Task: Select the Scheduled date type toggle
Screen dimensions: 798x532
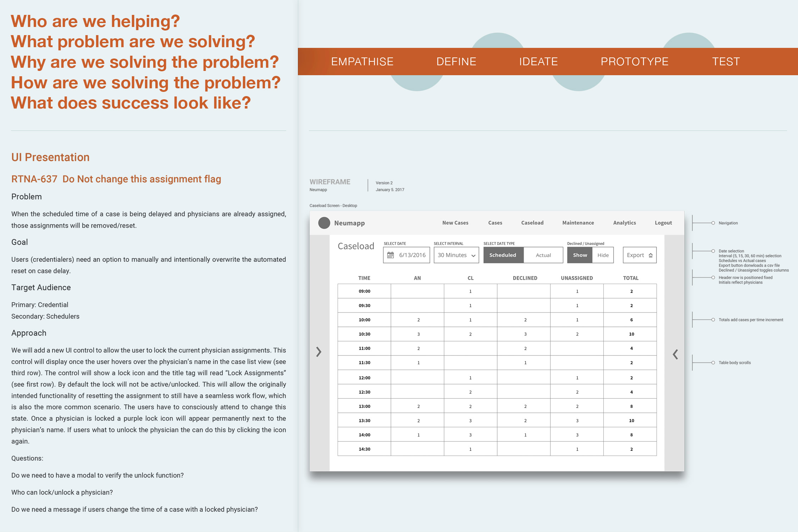Action: click(x=503, y=255)
